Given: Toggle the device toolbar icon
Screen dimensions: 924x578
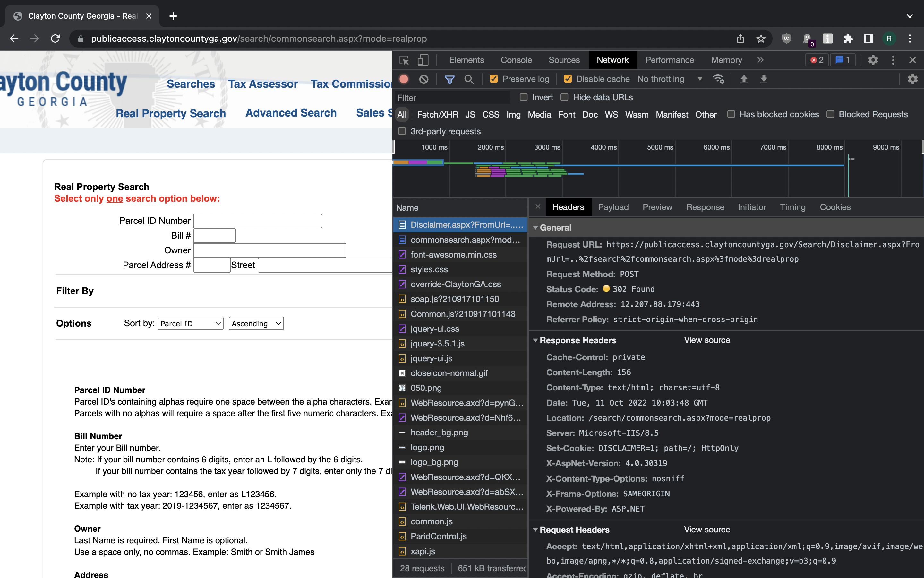Looking at the screenshot, I should [x=423, y=60].
